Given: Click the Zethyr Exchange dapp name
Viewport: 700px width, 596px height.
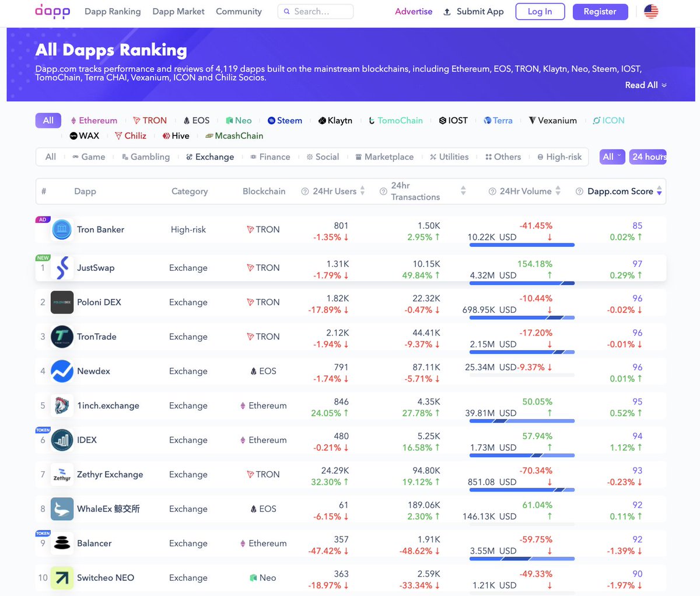Looking at the screenshot, I should 110,475.
